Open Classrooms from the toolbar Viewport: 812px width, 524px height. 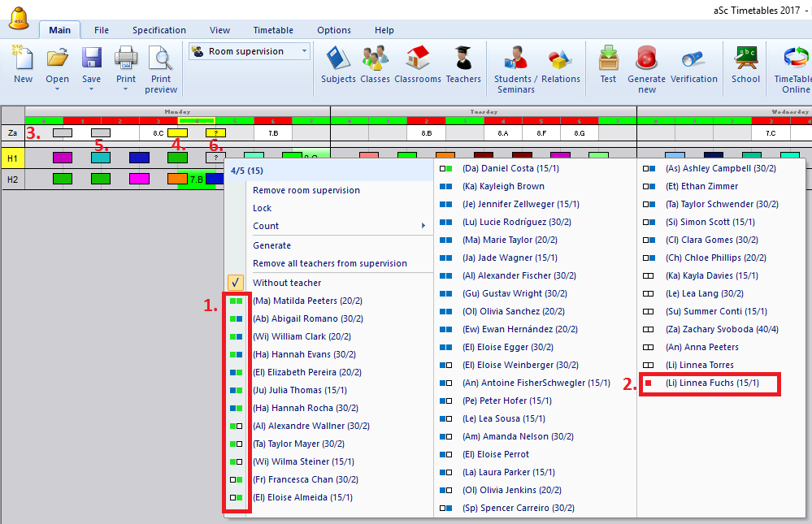(x=417, y=64)
